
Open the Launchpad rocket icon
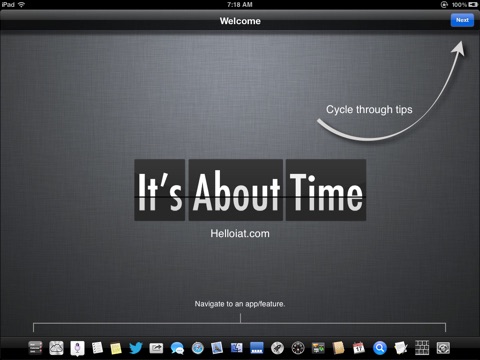277,348
